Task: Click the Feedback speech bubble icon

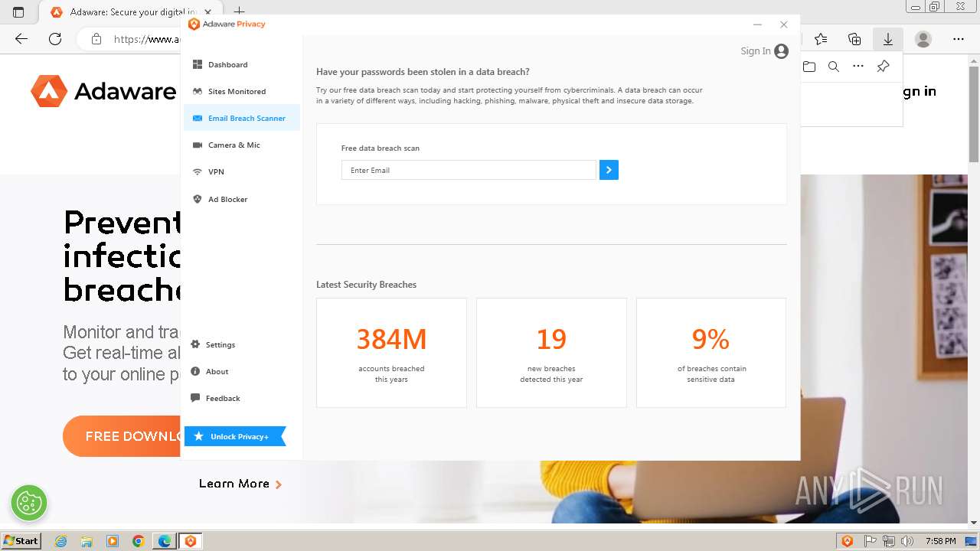Action: coord(195,398)
